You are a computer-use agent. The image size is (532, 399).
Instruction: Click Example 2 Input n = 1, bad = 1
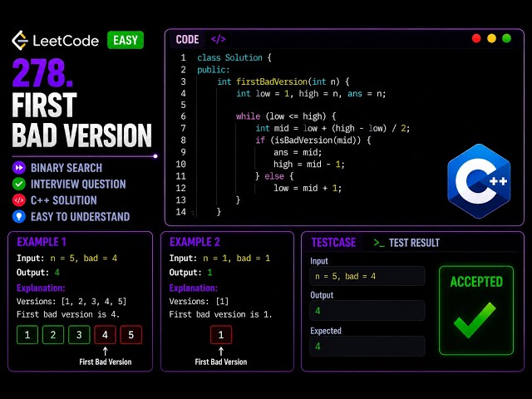219,259
